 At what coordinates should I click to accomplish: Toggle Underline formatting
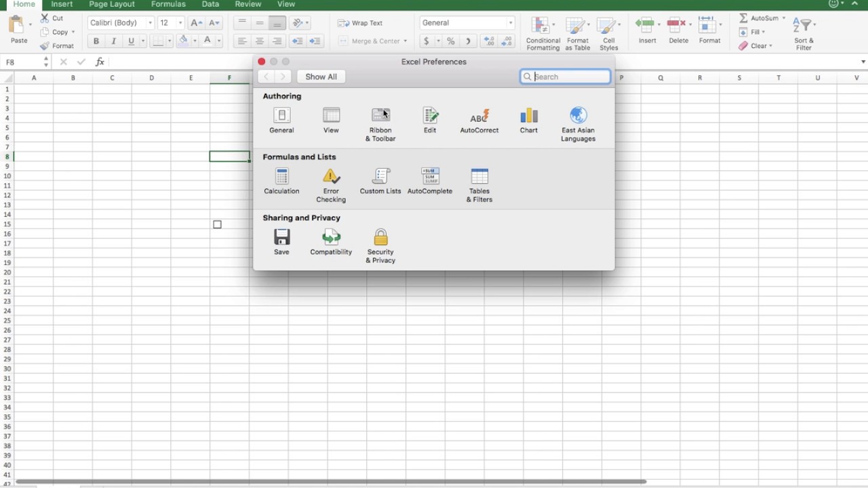[131, 41]
